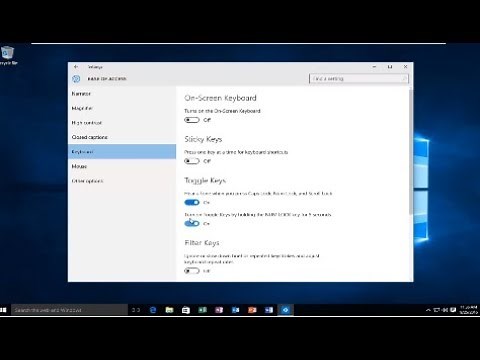Select the Keyboard sidebar item

coord(122,152)
